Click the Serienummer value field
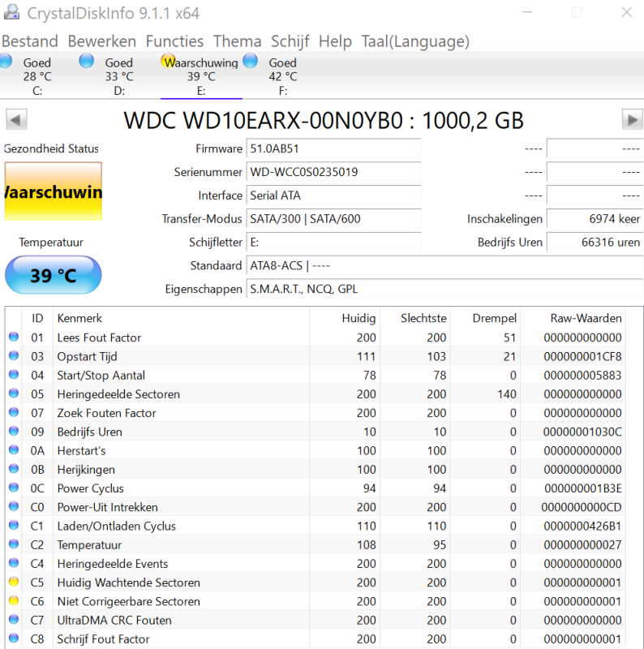This screenshot has width=644, height=649. coord(334,172)
